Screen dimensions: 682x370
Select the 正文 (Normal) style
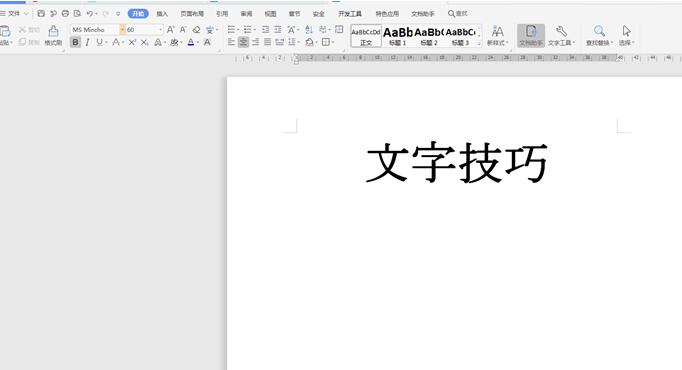(x=366, y=36)
